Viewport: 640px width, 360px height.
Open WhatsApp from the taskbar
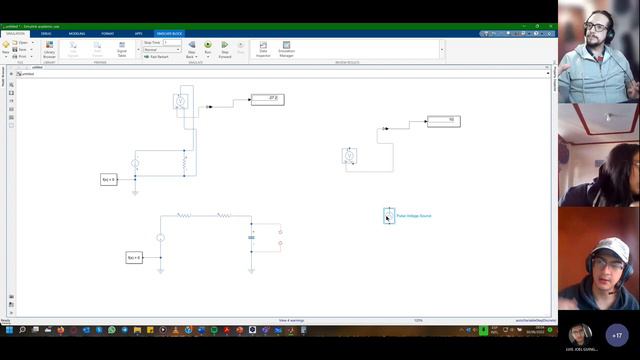tap(112, 330)
